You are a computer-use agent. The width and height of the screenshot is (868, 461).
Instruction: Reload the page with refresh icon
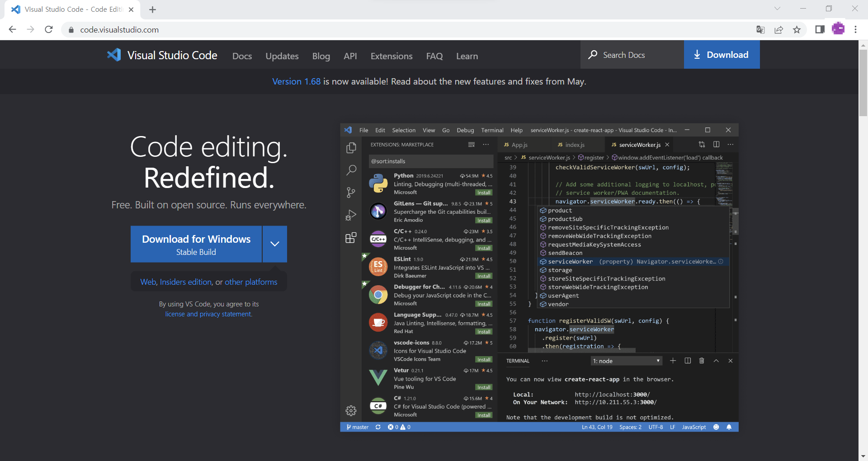(x=49, y=29)
